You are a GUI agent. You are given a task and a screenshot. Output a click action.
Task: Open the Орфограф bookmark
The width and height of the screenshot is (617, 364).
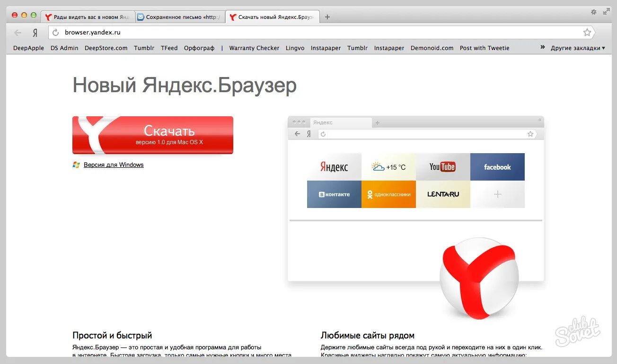pyautogui.click(x=199, y=48)
